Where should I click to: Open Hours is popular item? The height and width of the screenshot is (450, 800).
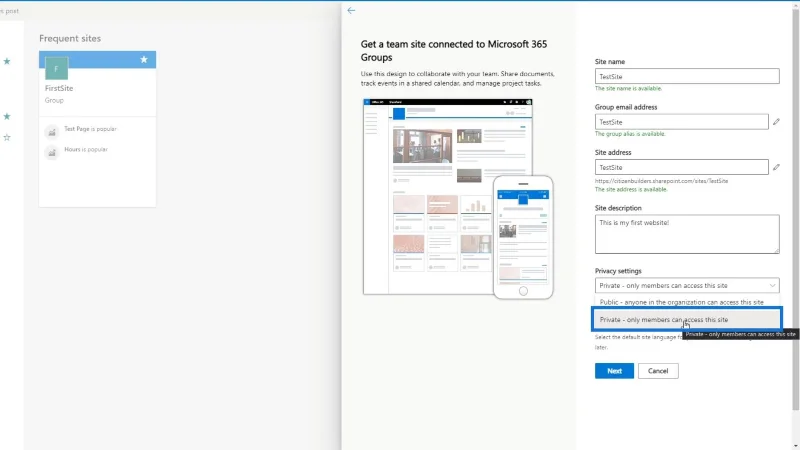(86, 149)
